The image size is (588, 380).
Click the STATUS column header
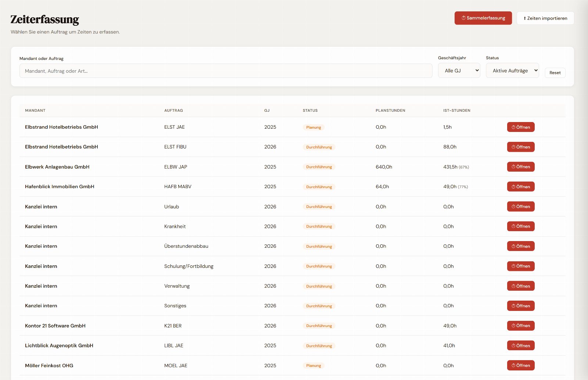tap(310, 110)
